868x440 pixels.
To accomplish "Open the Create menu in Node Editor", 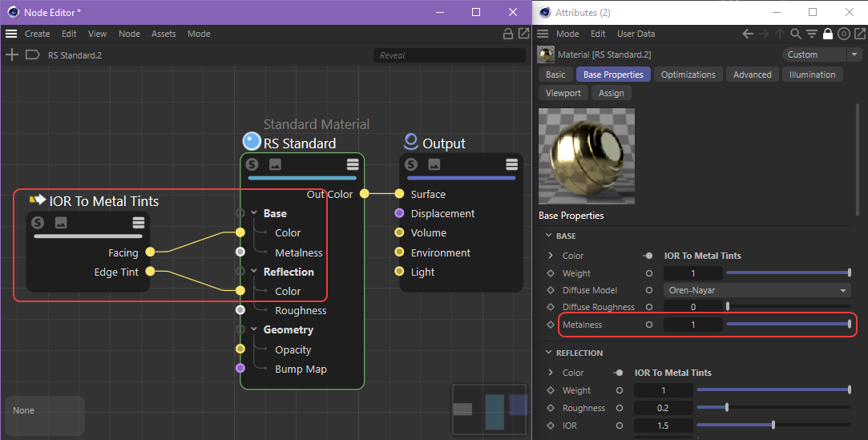I will [x=37, y=34].
